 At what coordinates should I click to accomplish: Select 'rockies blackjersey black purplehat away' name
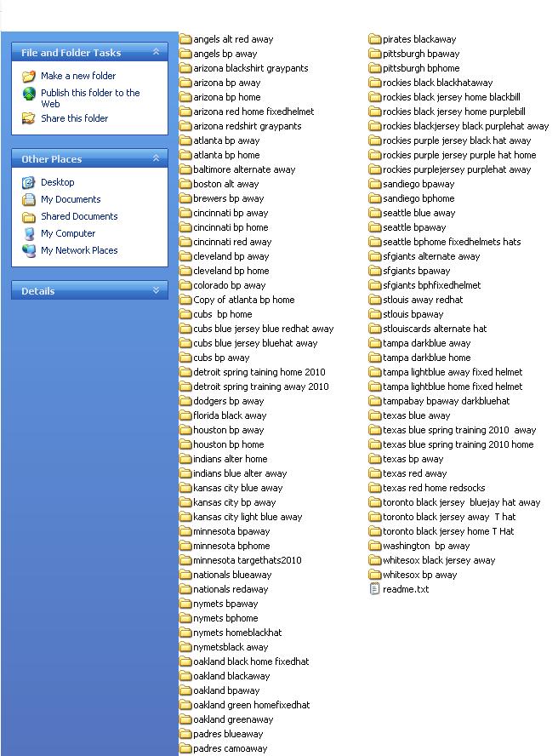point(465,126)
